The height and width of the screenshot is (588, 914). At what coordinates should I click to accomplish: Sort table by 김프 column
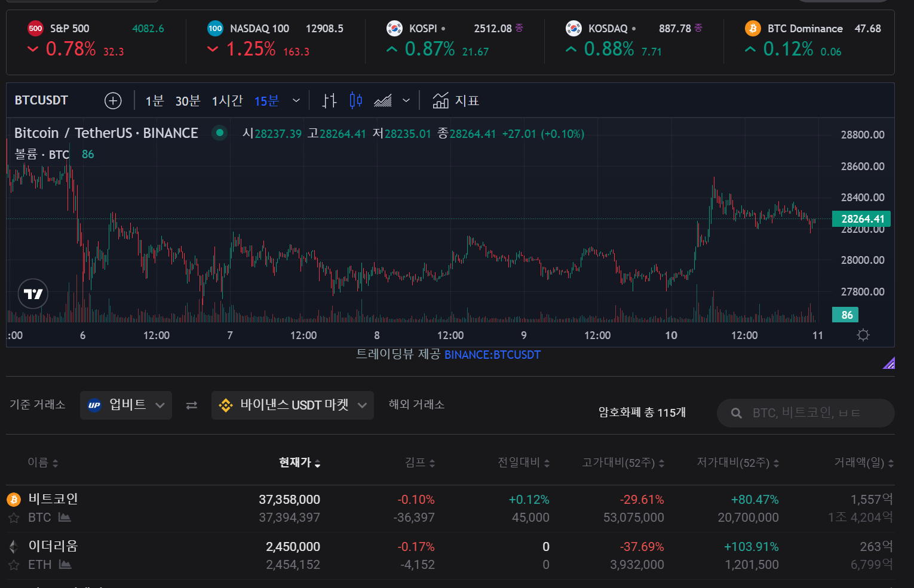420,463
